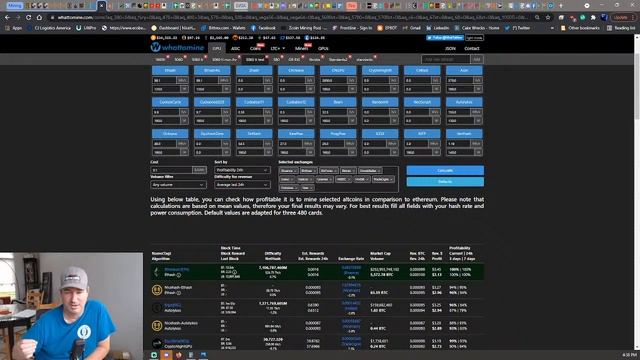Open the Zcoin Mining Pool bookmark

(304, 28)
